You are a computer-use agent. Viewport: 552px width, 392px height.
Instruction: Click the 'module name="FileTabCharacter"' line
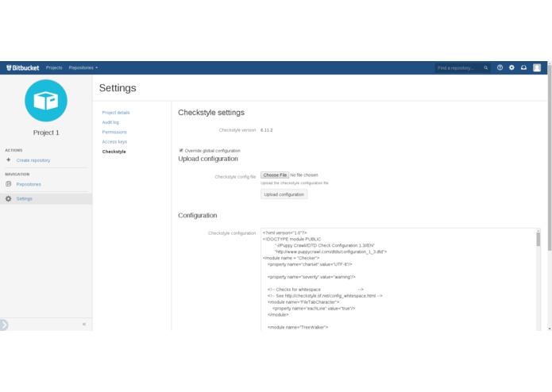pyautogui.click(x=303, y=302)
